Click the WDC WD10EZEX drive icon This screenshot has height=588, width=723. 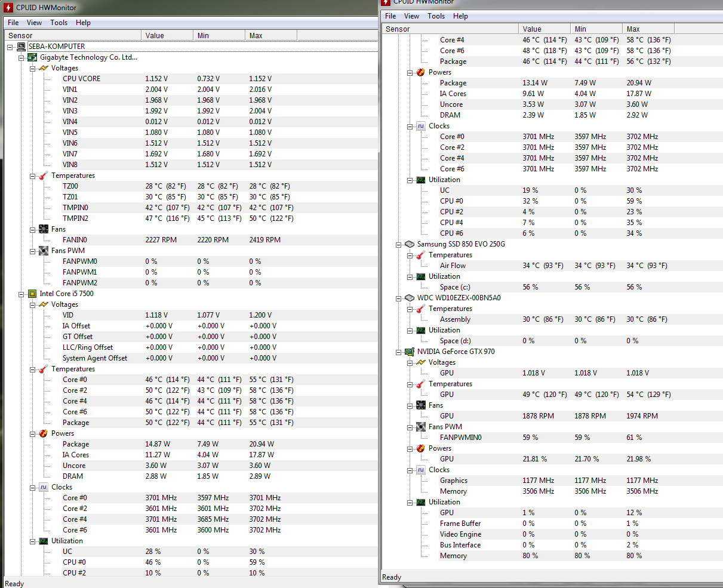410,298
